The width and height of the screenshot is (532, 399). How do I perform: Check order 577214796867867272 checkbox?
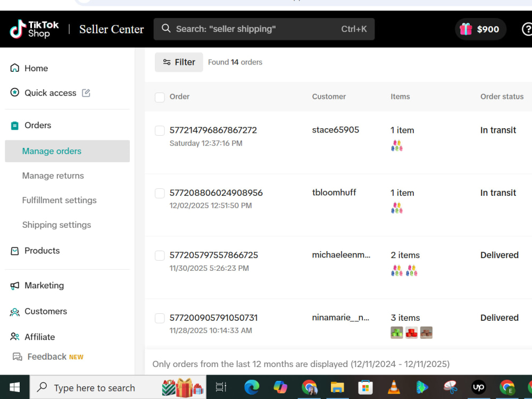coord(160,131)
